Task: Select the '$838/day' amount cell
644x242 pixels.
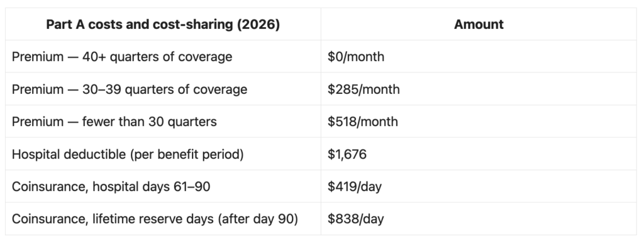Action: pyautogui.click(x=356, y=219)
